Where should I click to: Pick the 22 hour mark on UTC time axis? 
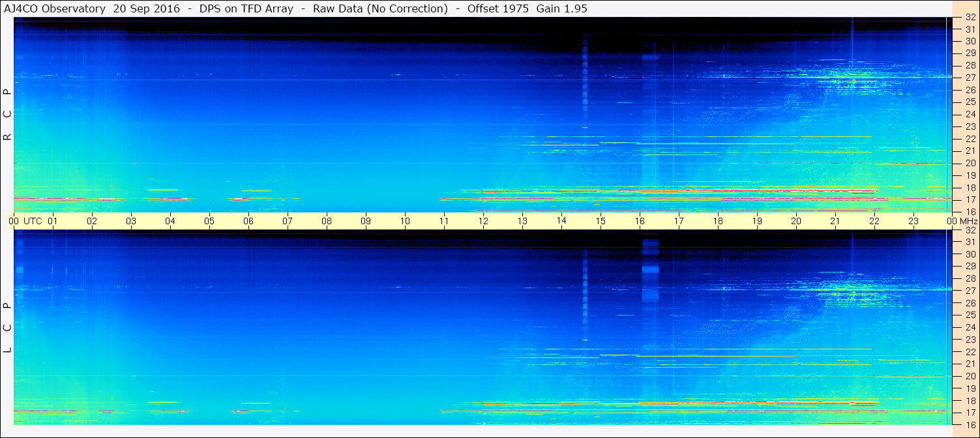[874, 221]
